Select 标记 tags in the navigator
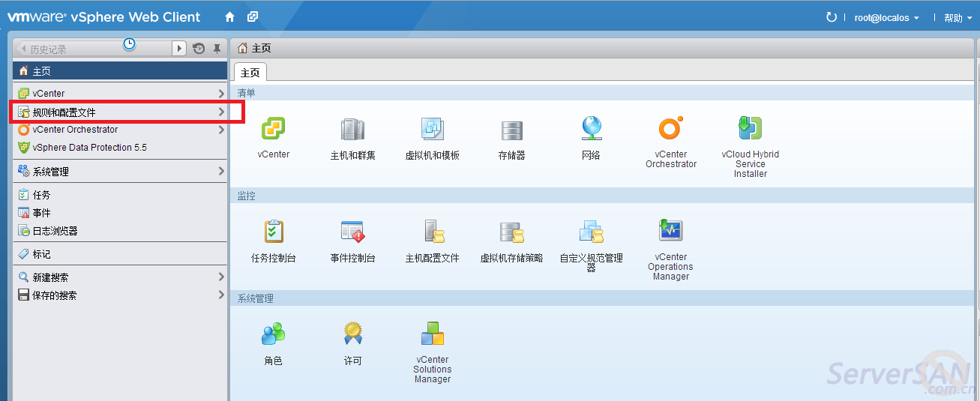This screenshot has height=401, width=980. 120,254
